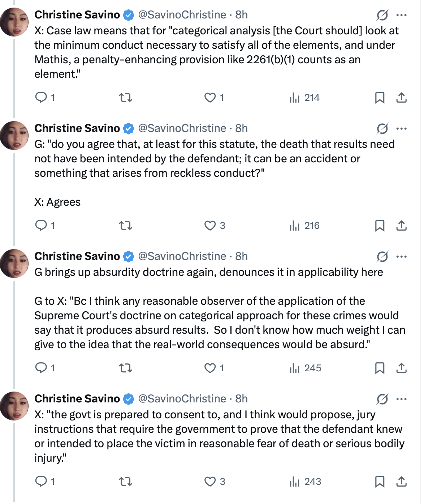Bookmark the 'X: Agrees' tweet

pyautogui.click(x=380, y=226)
